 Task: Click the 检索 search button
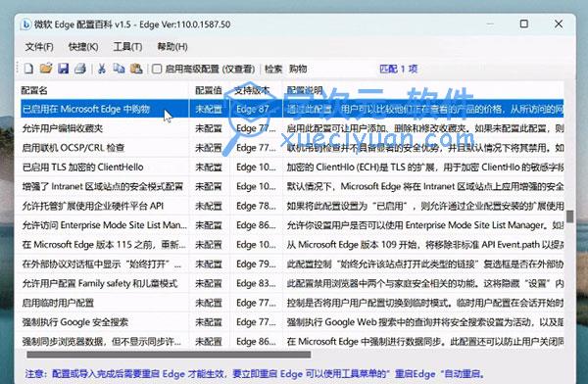click(273, 69)
